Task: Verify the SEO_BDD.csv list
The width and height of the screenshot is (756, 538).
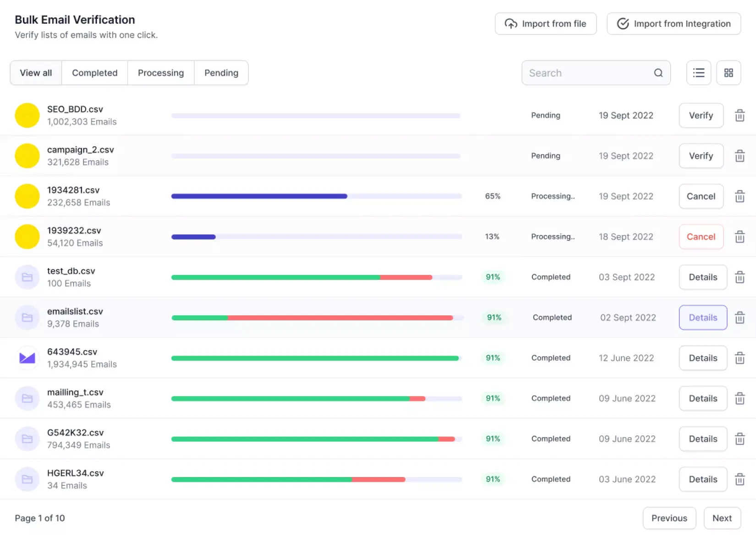Action: coord(701,115)
